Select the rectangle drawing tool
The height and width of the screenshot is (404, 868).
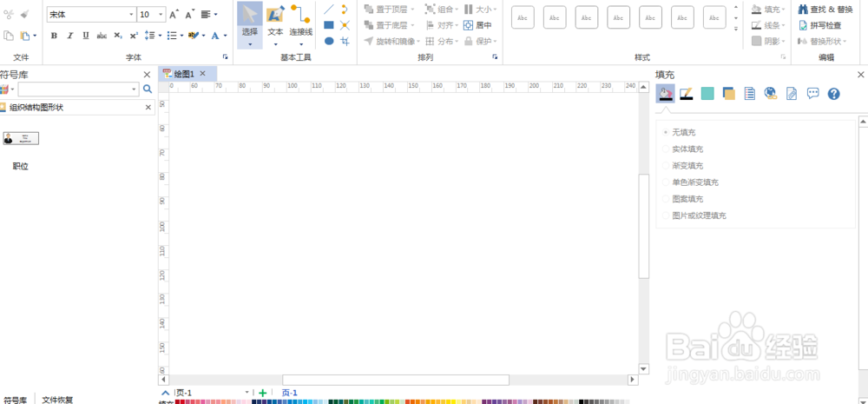point(329,25)
